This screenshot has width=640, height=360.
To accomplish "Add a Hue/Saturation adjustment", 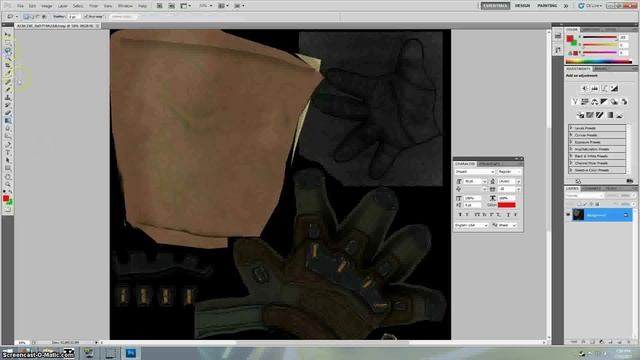I will pos(585,102).
